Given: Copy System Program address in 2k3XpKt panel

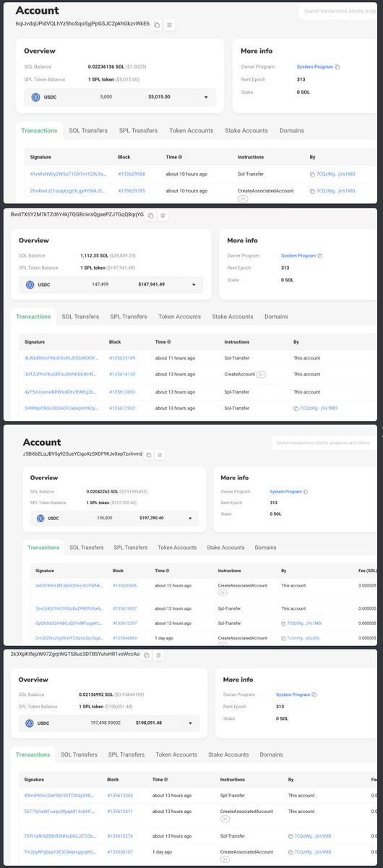Looking at the screenshot, I should 313,694.
